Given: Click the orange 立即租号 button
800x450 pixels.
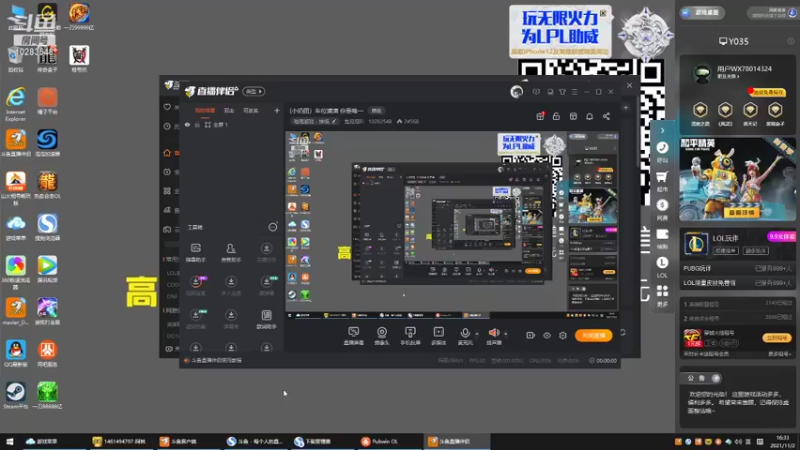Looking at the screenshot, I should (777, 338).
